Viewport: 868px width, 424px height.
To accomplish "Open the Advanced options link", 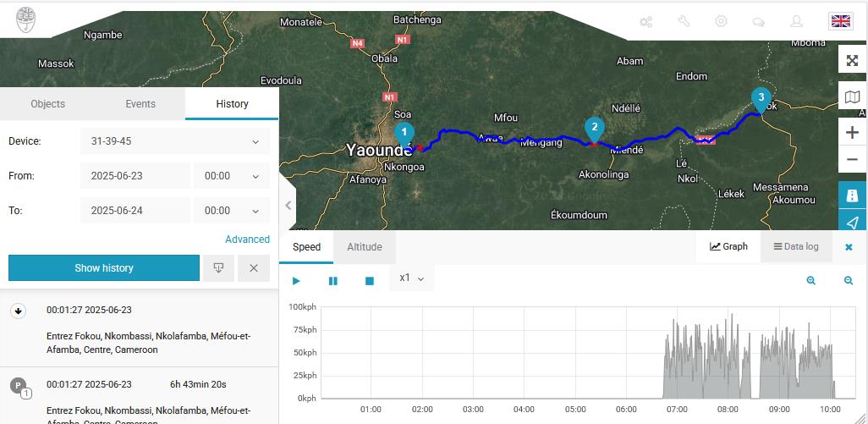I will [x=247, y=240].
